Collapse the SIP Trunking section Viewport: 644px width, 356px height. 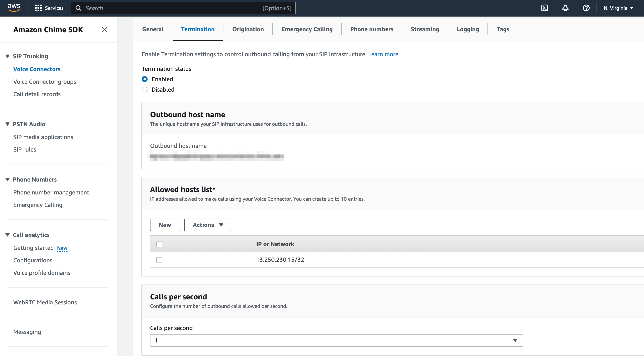[8, 56]
